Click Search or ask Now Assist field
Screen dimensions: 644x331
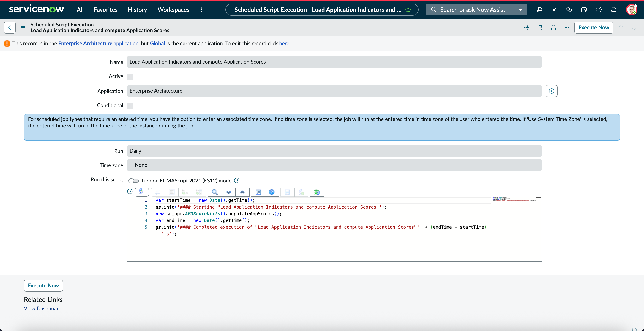coord(470,10)
